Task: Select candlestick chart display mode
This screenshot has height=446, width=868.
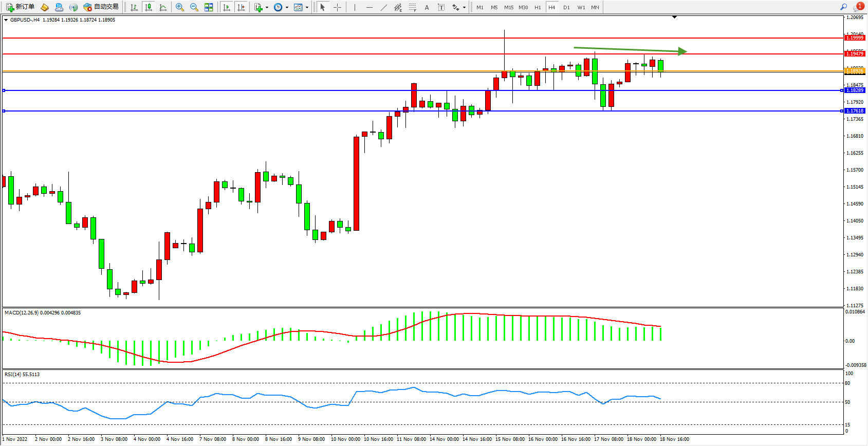Action: coord(149,7)
